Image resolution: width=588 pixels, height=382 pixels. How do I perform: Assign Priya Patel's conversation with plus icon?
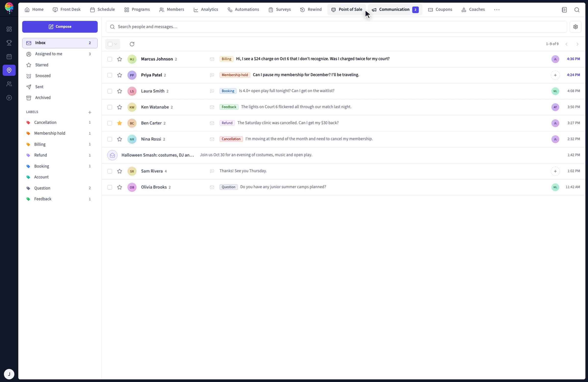555,75
